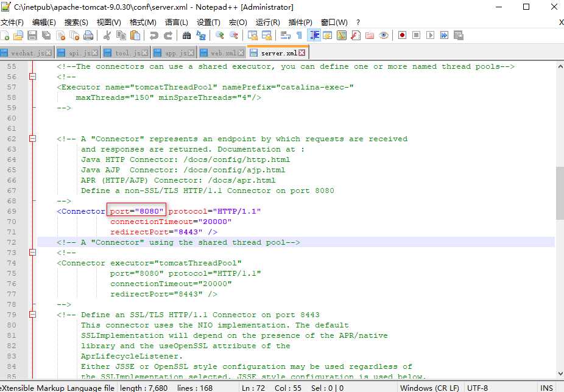Click the Copy toolbar icon
This screenshot has height=392, width=564.
[x=121, y=35]
